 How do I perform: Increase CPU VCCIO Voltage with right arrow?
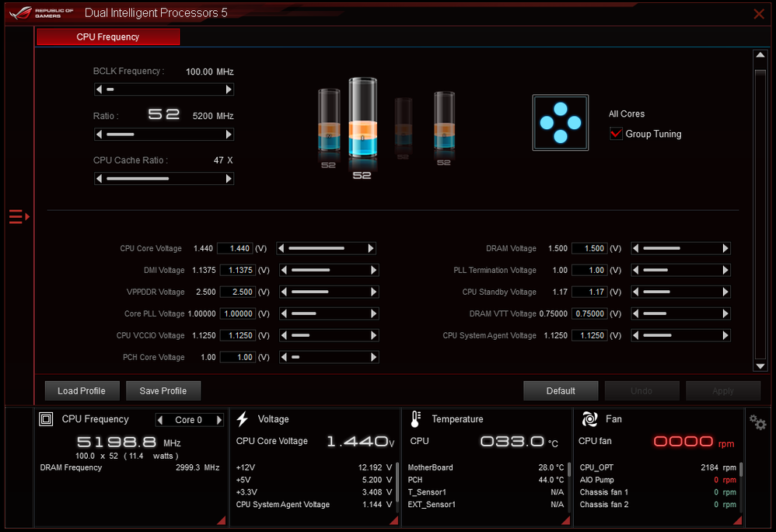[374, 335]
